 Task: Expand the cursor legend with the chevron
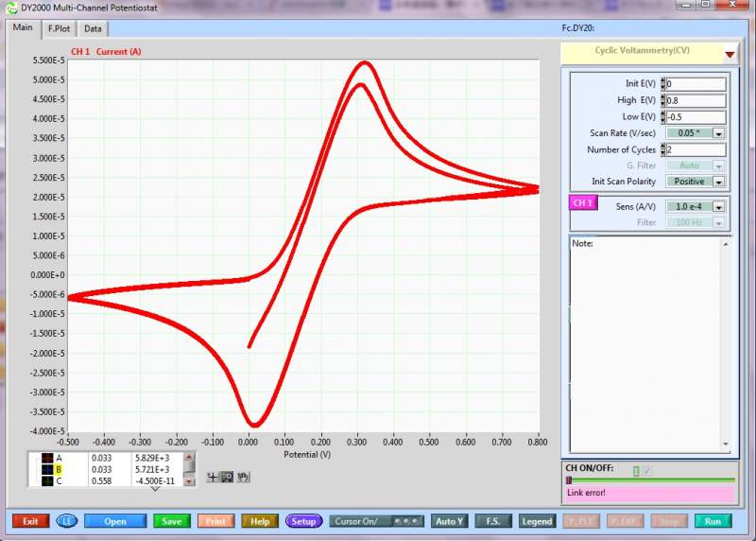click(x=155, y=489)
